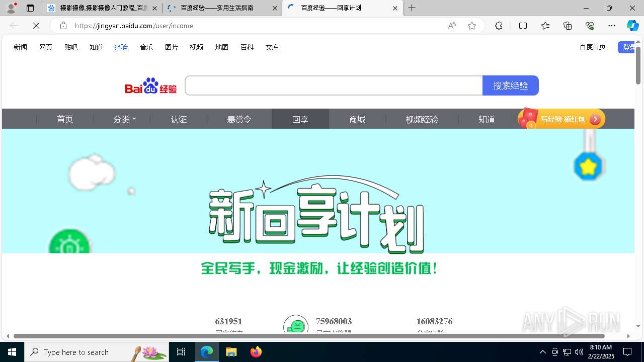Switch to the 百度经验—实用生活指南 tab
The width and height of the screenshot is (644, 362).
click(x=222, y=8)
